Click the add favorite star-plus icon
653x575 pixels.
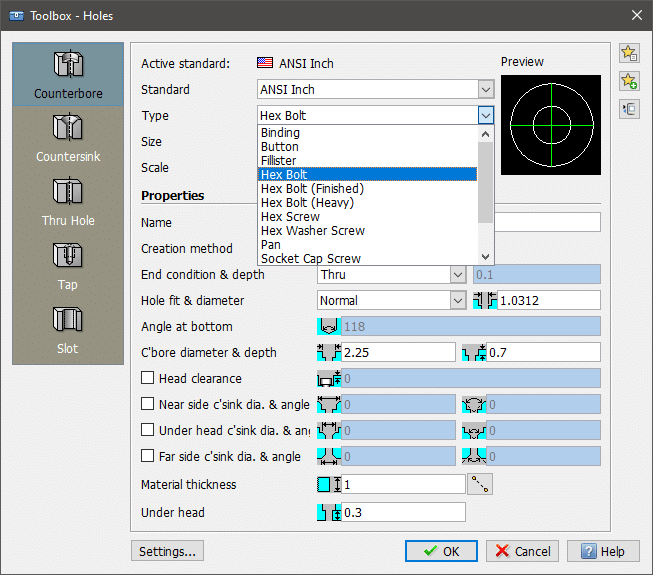pyautogui.click(x=629, y=81)
